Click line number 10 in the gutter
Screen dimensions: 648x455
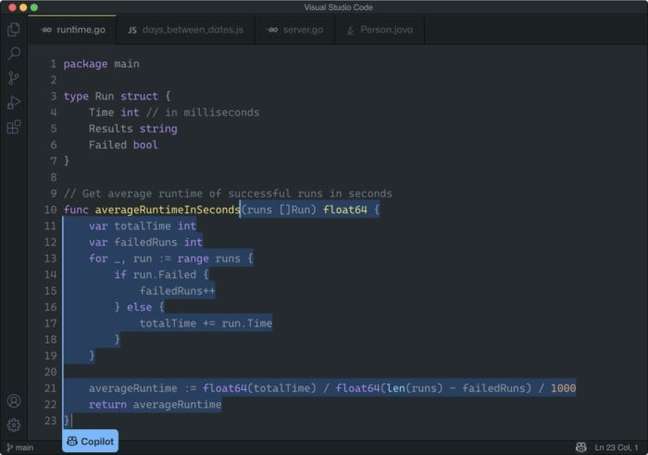click(x=50, y=210)
